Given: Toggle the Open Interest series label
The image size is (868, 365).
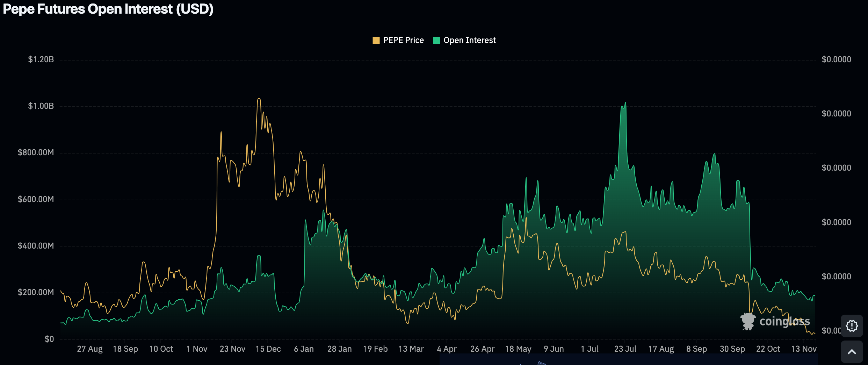Looking at the screenshot, I should [x=469, y=41].
